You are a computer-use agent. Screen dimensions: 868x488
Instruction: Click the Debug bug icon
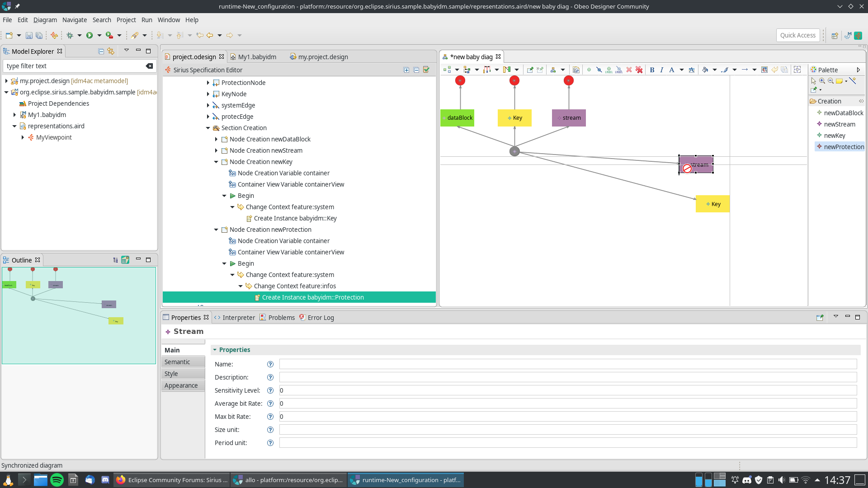click(70, 35)
